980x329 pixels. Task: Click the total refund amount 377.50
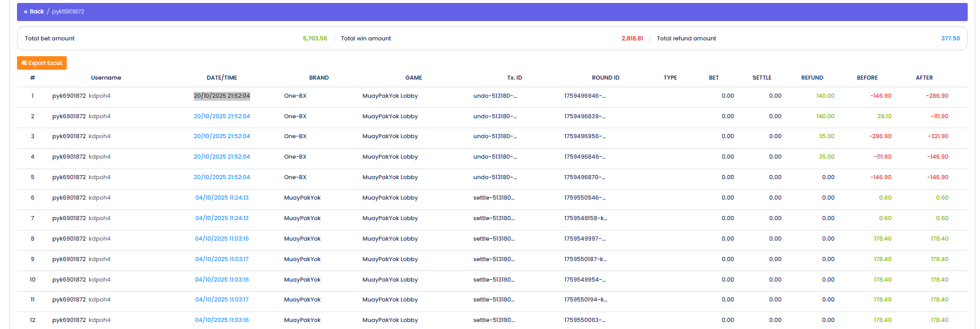click(950, 39)
